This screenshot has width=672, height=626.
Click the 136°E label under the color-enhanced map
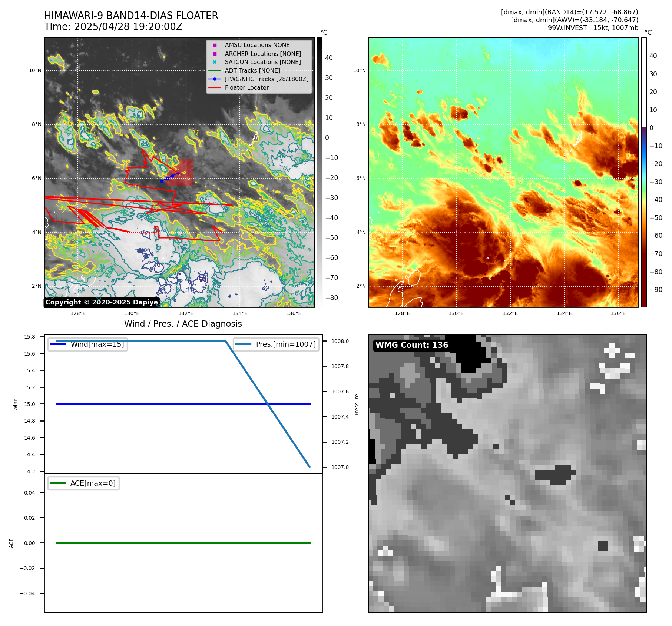pos(618,313)
